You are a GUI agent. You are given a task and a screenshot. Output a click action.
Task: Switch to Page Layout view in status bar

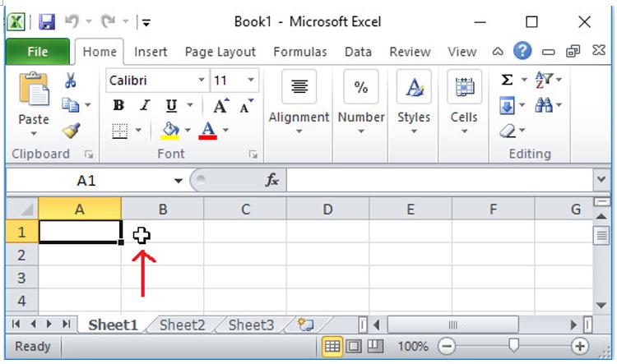pyautogui.click(x=354, y=346)
